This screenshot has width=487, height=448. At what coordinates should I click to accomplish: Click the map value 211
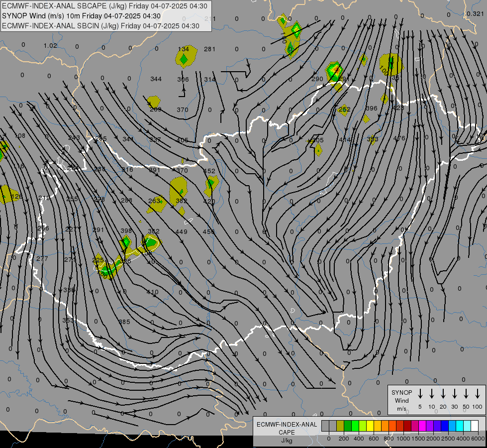click(x=210, y=18)
